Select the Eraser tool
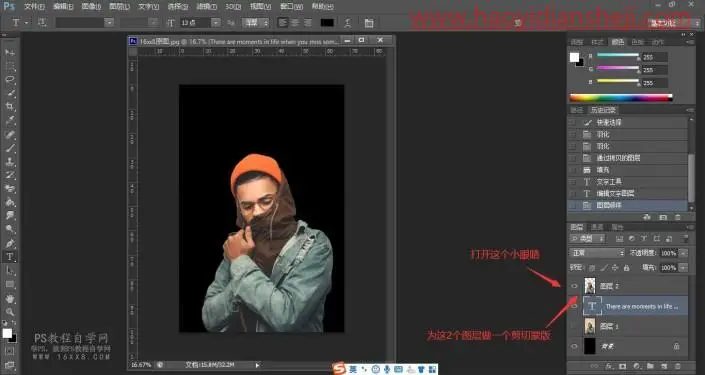The width and height of the screenshot is (705, 375). coord(10,189)
